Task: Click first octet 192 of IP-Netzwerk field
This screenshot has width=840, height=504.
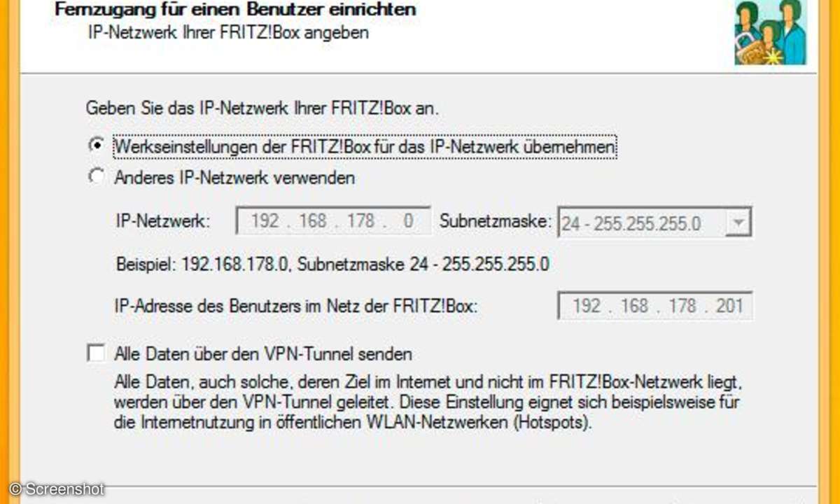Action: 265,222
